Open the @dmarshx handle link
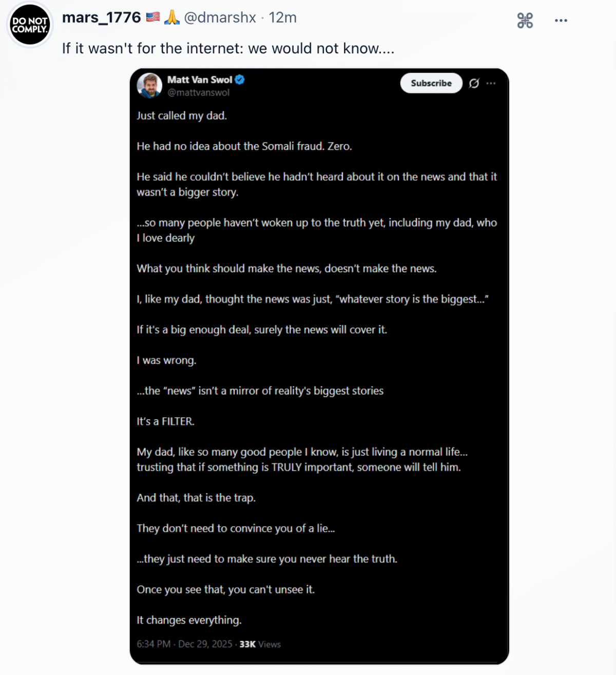 point(220,17)
